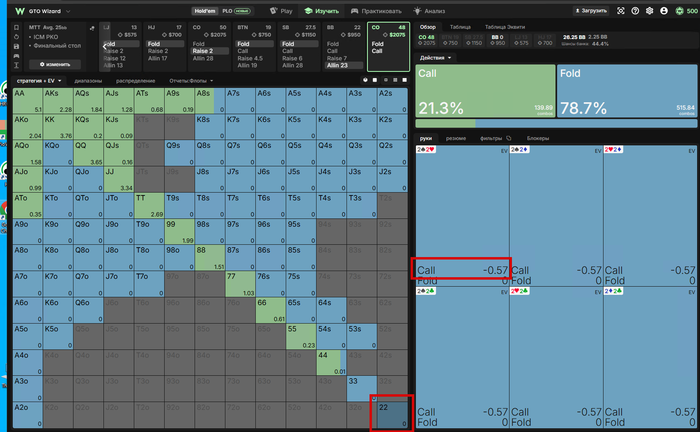Click the graduation cap Изучить icon
The width and height of the screenshot is (700, 432).
point(308,11)
